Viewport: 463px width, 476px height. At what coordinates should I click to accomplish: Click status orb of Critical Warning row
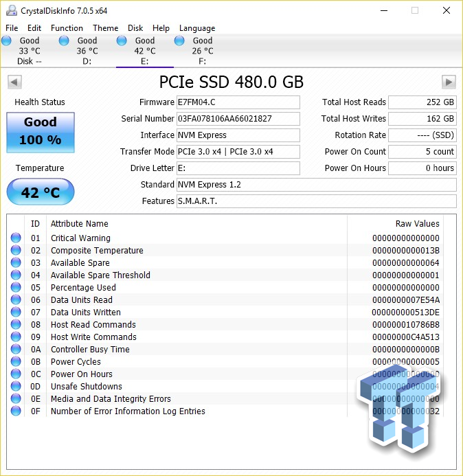click(x=16, y=238)
